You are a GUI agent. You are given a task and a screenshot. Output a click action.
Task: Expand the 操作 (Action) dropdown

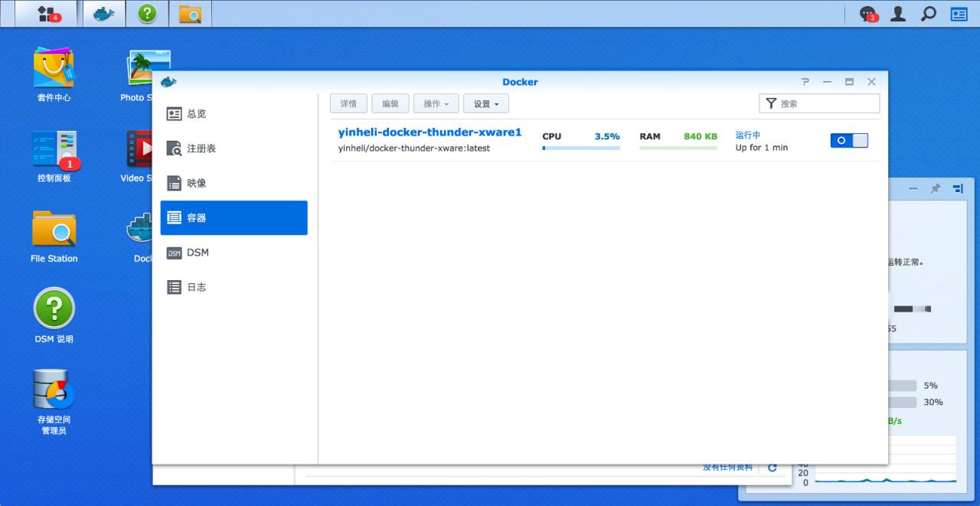pos(436,104)
